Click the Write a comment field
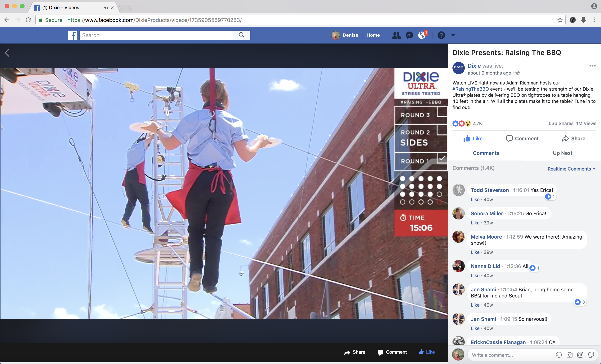 (x=510, y=355)
